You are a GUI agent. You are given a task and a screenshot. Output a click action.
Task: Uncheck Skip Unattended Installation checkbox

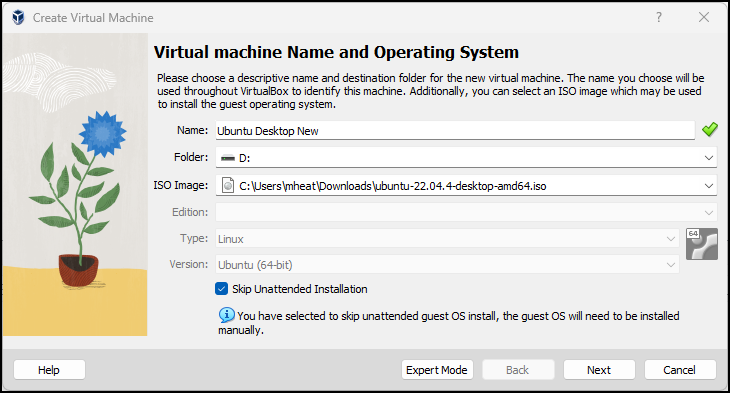pyautogui.click(x=222, y=289)
